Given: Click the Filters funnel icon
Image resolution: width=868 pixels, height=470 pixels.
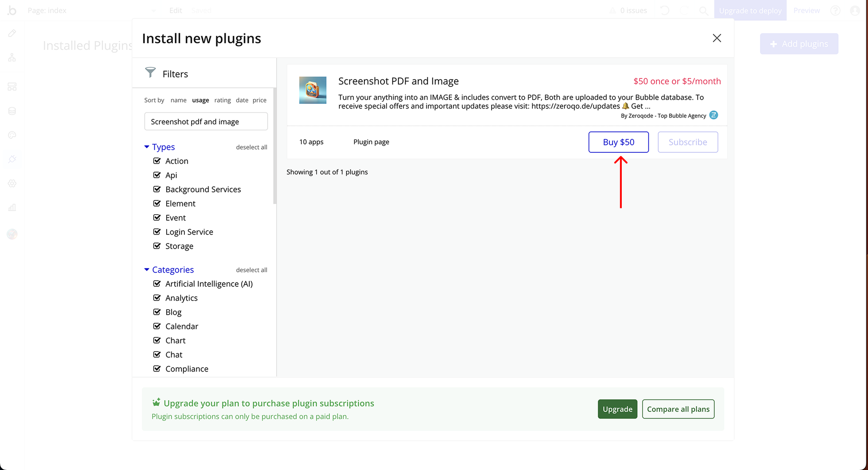Looking at the screenshot, I should [150, 73].
